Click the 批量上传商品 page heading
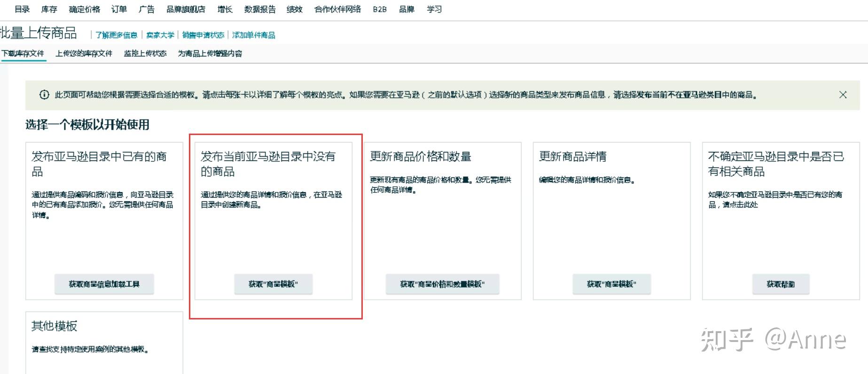The image size is (868, 374). [38, 33]
